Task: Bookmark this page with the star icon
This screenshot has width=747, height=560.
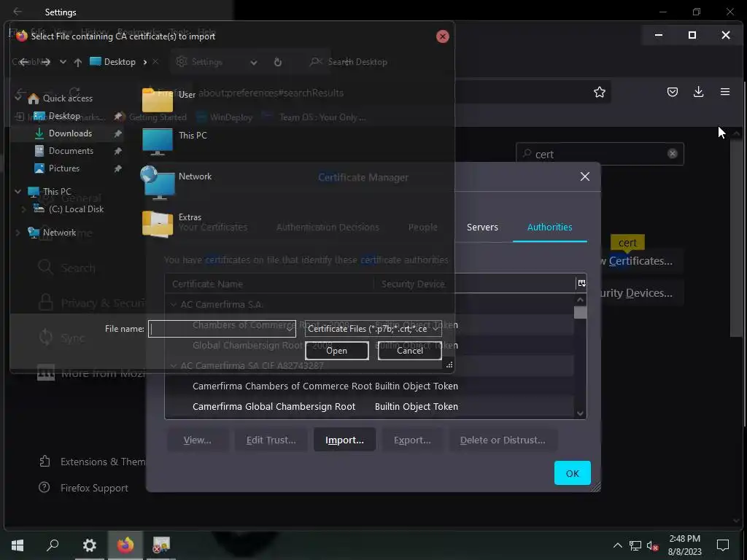Action: coord(600,92)
